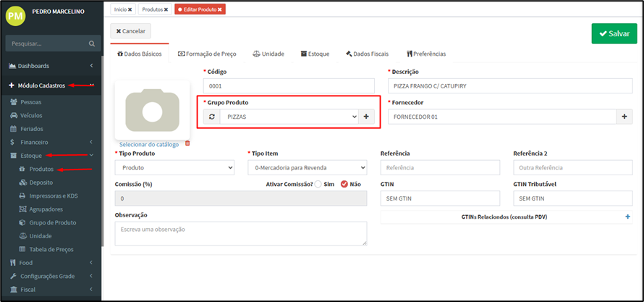Viewport: 644px width, 302px height.
Task: Click the Observação text area
Action: 240,233
